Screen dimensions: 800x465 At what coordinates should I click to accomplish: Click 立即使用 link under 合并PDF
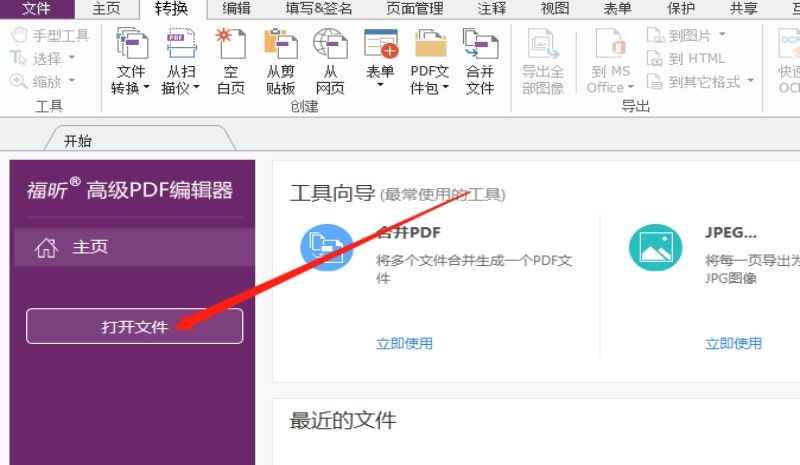(405, 344)
